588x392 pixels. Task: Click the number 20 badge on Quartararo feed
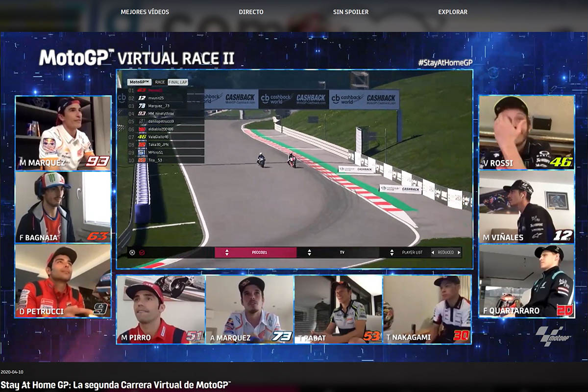click(564, 310)
